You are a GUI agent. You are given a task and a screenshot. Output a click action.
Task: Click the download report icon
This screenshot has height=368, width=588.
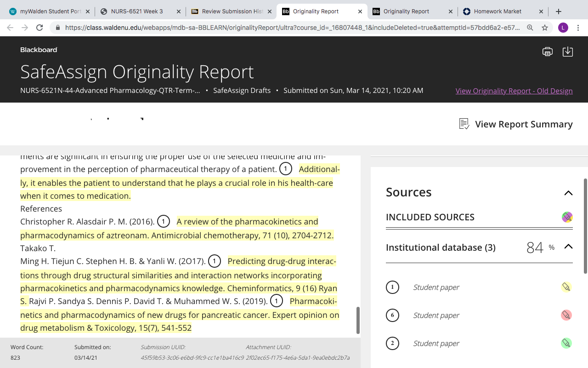(x=568, y=52)
